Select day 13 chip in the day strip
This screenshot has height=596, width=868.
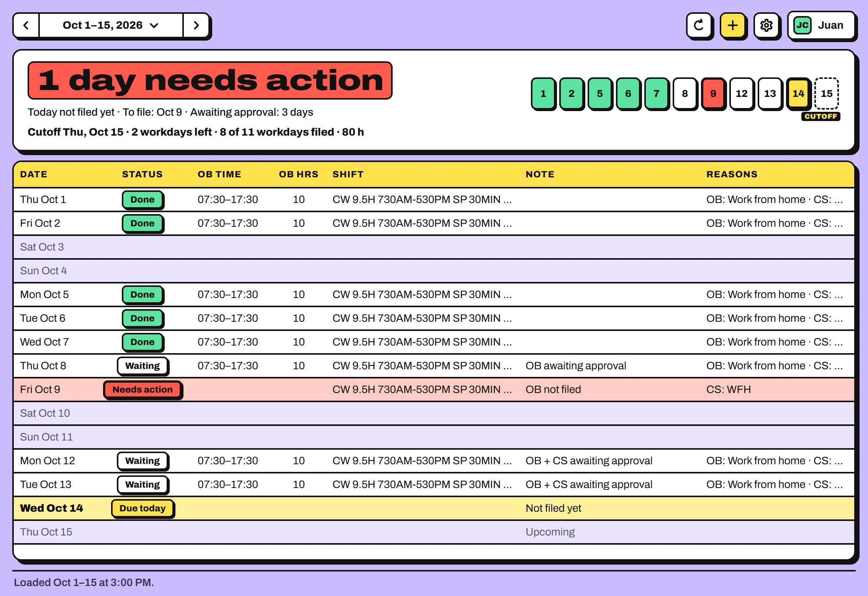pos(770,93)
